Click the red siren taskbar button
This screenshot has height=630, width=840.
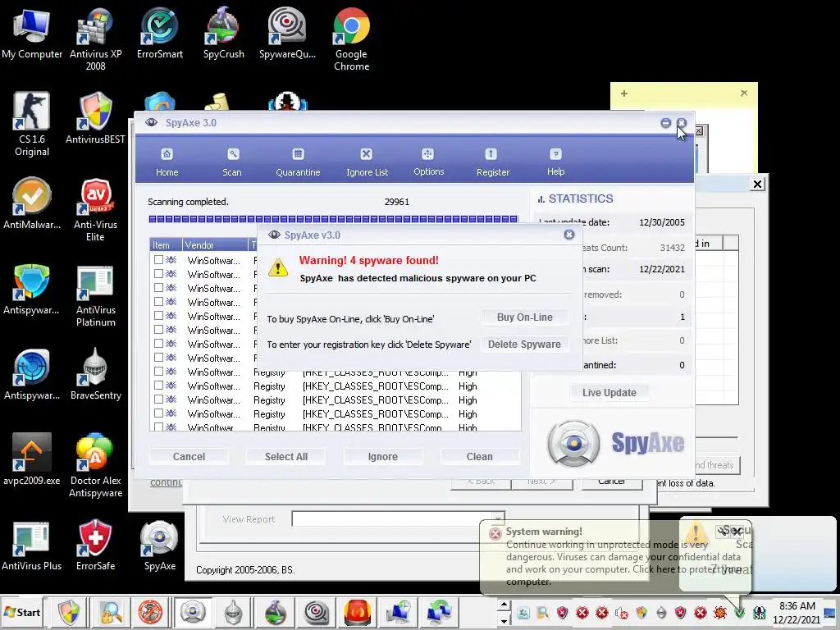coord(358,612)
